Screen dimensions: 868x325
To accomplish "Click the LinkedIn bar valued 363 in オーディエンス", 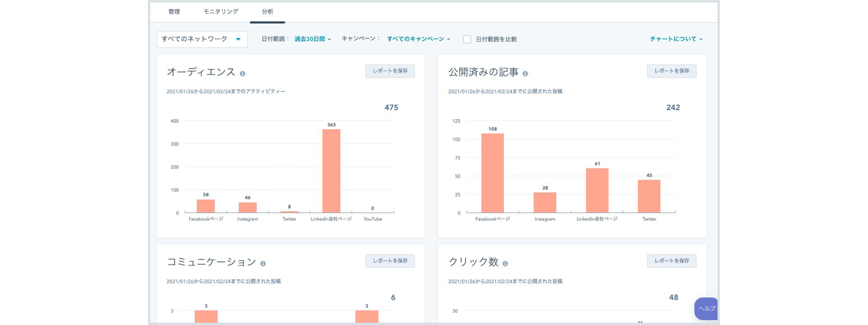I will 331,171.
